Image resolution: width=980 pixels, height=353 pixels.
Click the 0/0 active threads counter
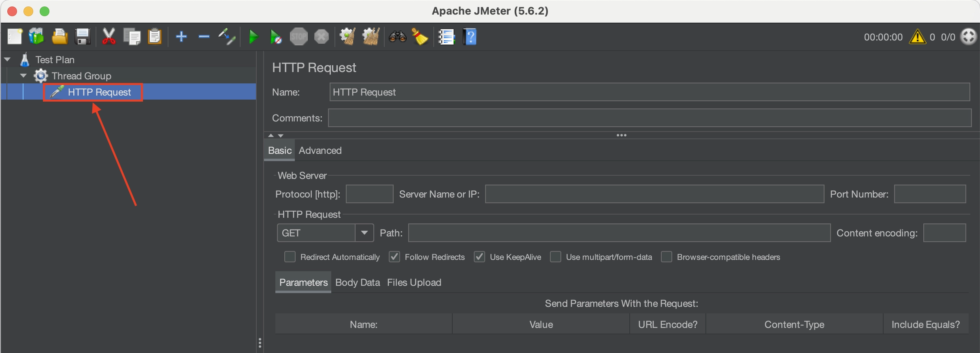948,37
